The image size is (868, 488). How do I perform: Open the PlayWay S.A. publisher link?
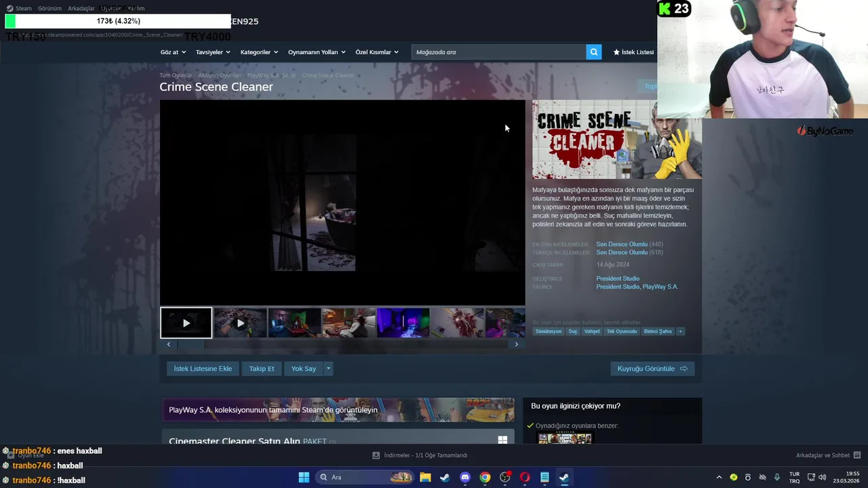click(660, 287)
